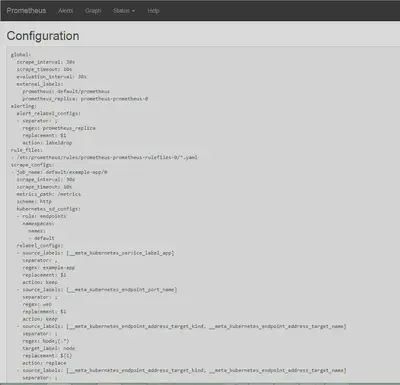Click the target_label: node line
Image resolution: width=400 pixels, height=385 pixels.
(x=49, y=348)
